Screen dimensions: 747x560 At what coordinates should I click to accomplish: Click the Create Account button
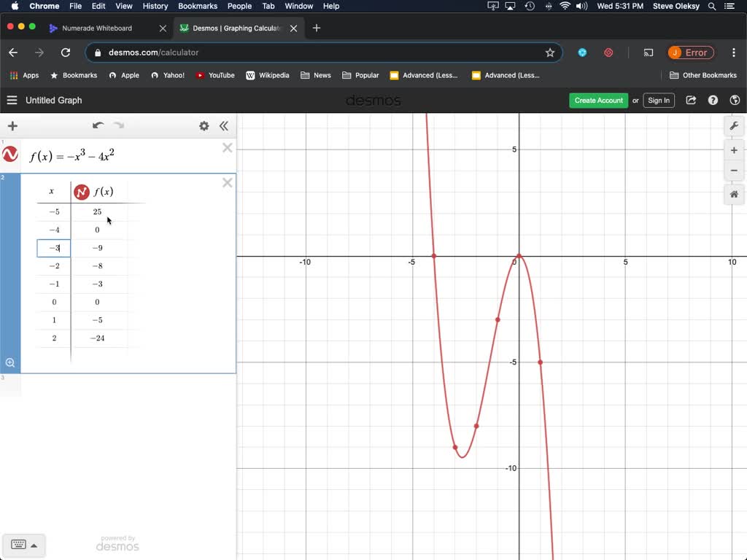tap(598, 100)
